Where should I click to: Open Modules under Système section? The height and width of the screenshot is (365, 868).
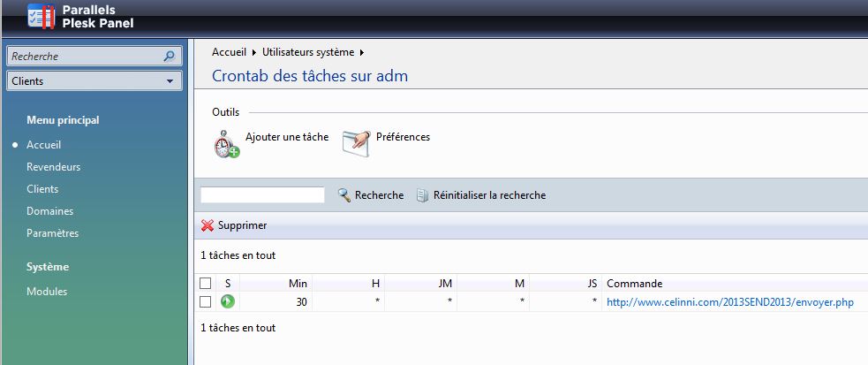[47, 292]
